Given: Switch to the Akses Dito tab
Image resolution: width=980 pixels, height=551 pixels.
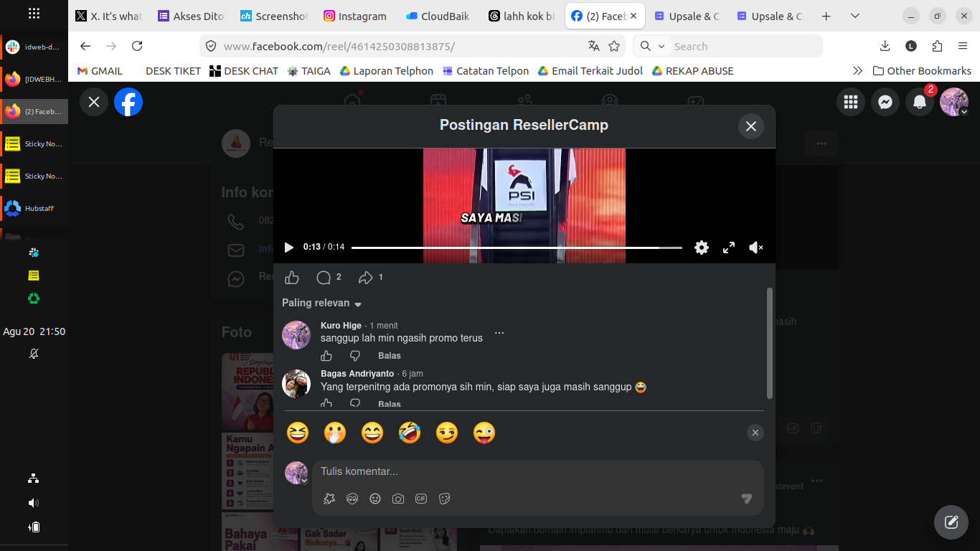Looking at the screenshot, I should [191, 16].
